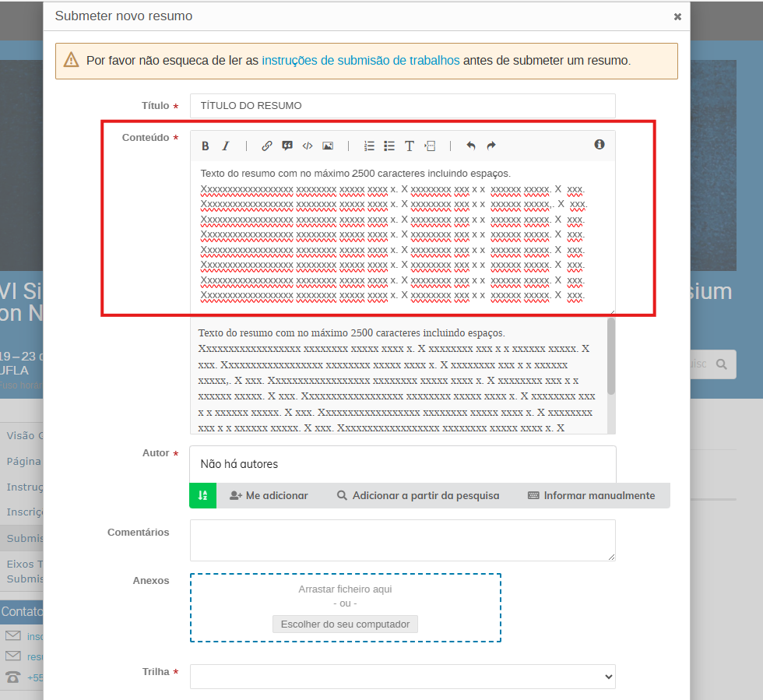Expand the Trilha dropdown
Screen dimensions: 763x700
click(403, 677)
